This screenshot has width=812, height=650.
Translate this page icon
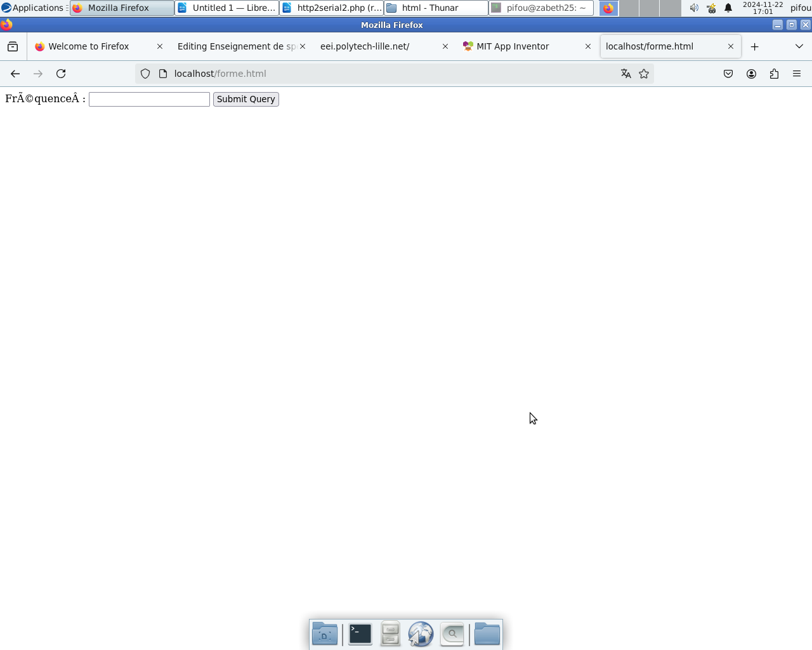pyautogui.click(x=626, y=74)
